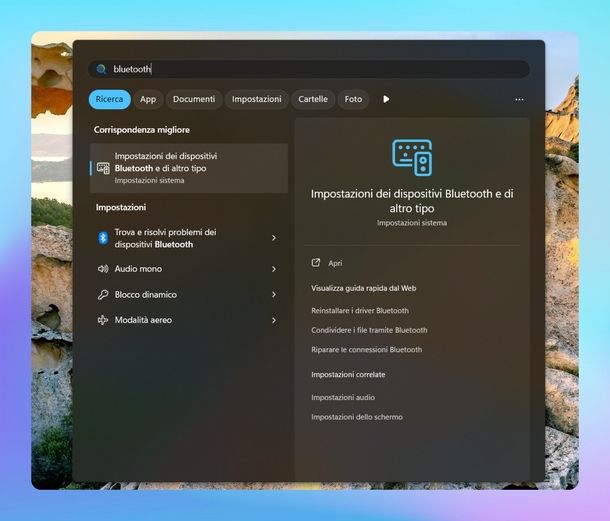Screen dimensions: 610x521
Task: Click the Audio mono speaker icon
Action: (103, 269)
